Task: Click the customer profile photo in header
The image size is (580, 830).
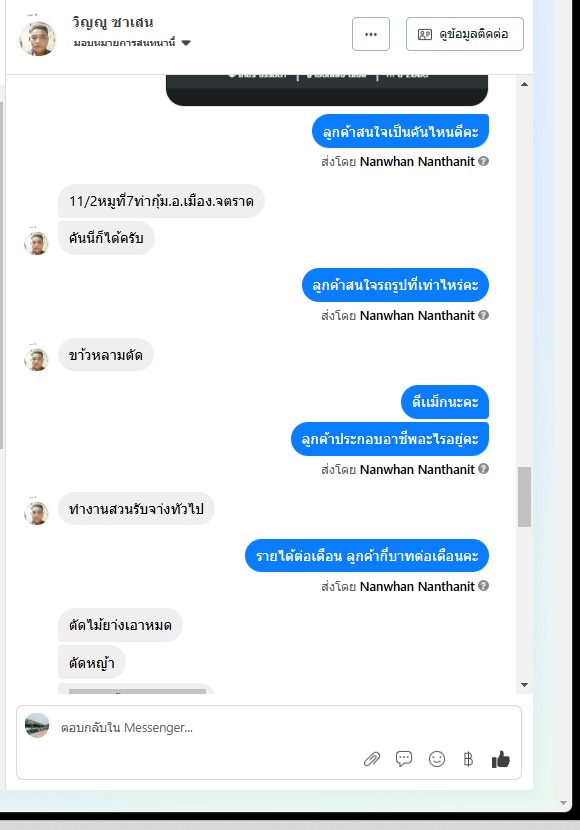Action: click(38, 38)
